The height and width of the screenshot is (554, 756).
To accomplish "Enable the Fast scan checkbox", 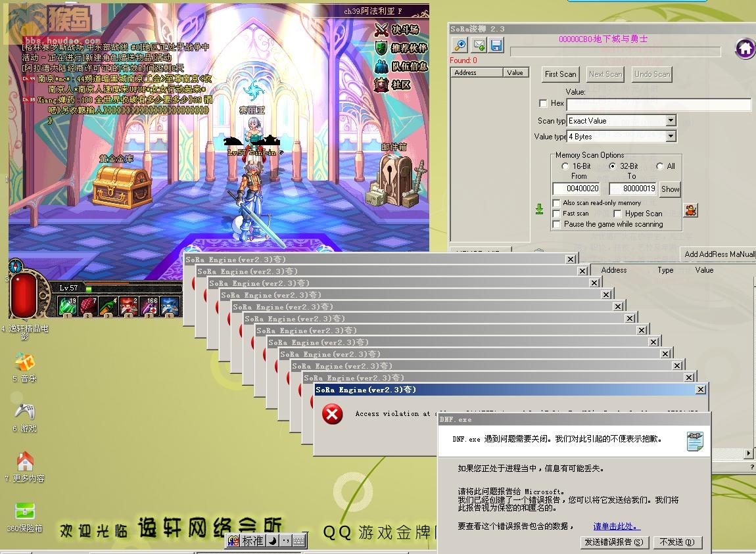I will (x=556, y=214).
